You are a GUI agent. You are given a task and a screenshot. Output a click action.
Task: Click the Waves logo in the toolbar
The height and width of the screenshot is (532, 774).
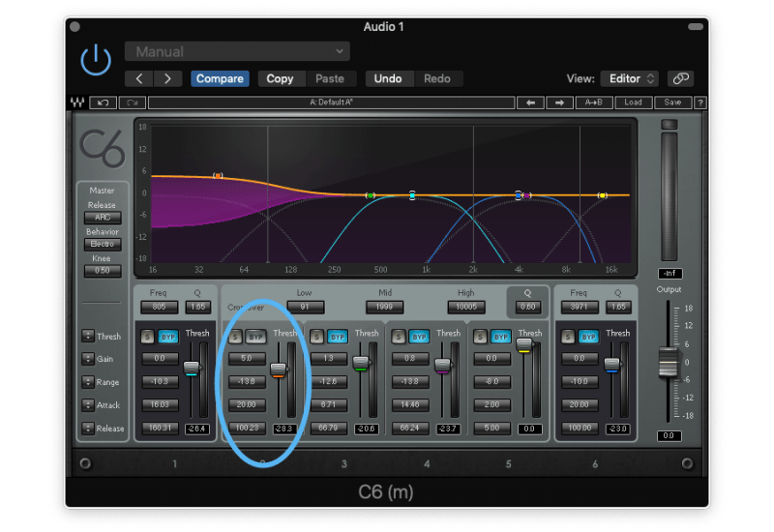click(77, 103)
